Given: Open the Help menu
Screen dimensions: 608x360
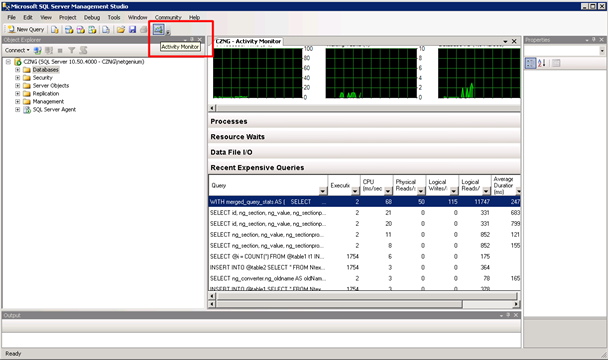Looking at the screenshot, I should point(195,17).
